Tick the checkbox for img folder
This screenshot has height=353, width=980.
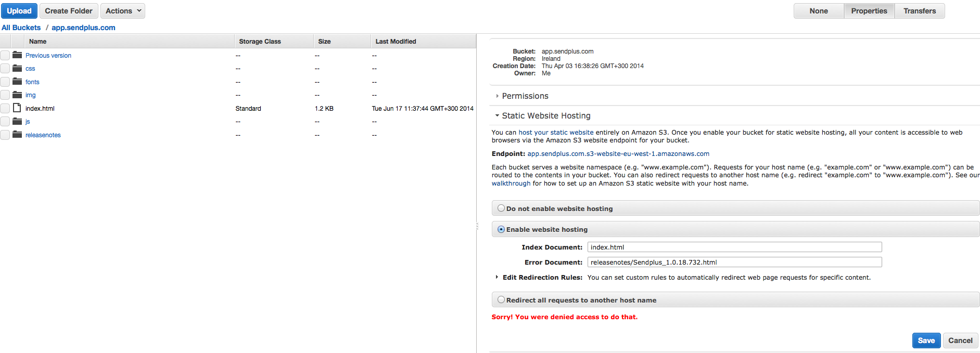(x=5, y=95)
